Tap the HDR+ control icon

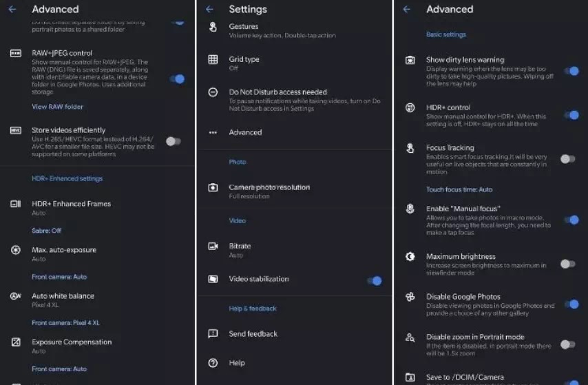click(x=410, y=107)
